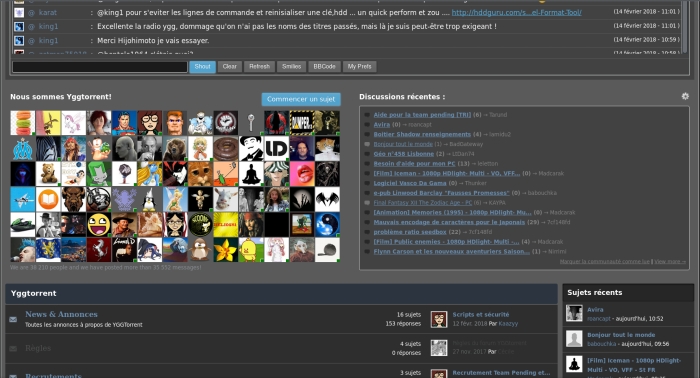The width and height of the screenshot is (700, 378).
Task: Open 'problème ratio seedbox' discussion
Action: (410, 232)
